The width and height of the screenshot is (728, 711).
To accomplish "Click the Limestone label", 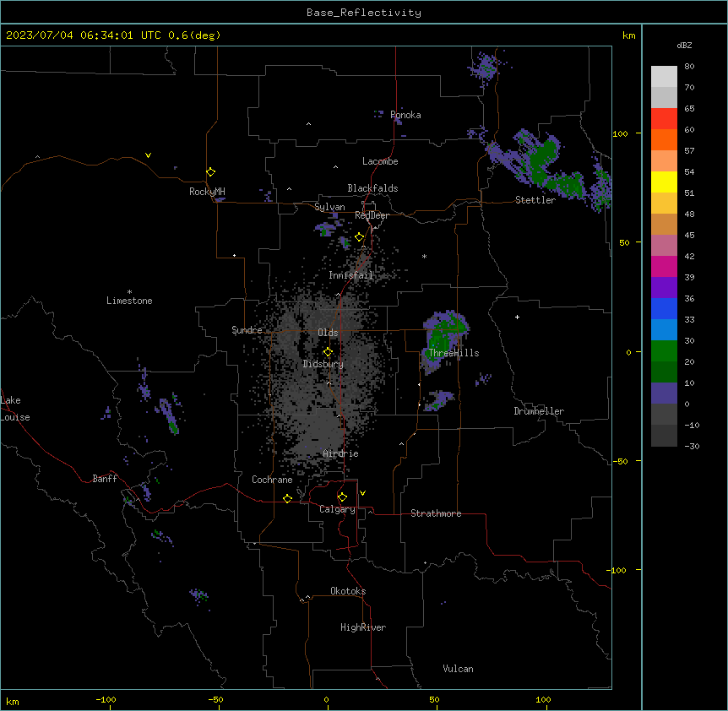I will [129, 301].
